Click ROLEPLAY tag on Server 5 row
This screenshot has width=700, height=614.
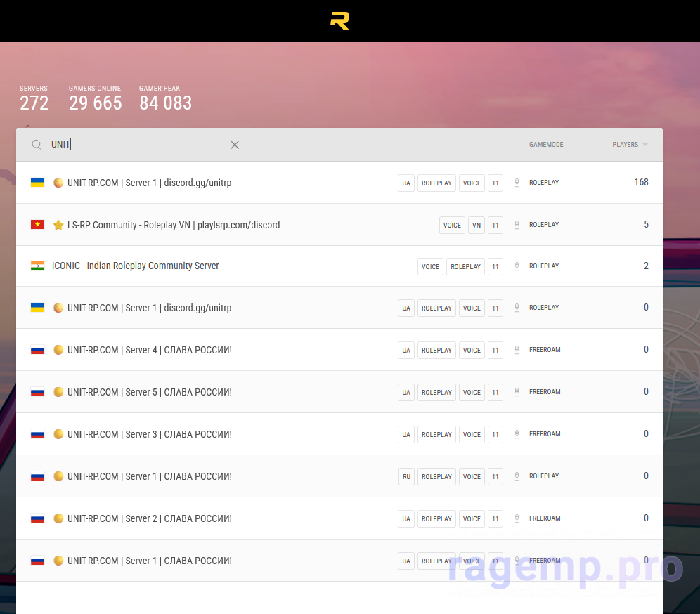[436, 392]
